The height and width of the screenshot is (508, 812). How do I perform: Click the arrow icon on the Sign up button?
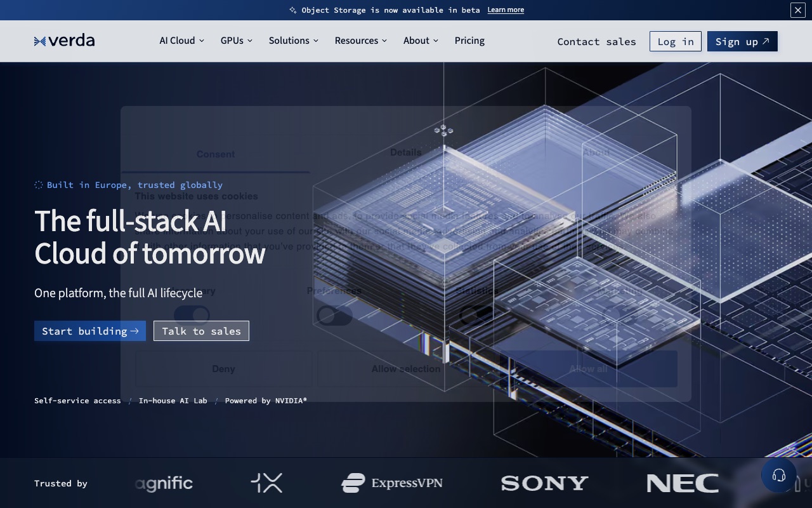(x=766, y=41)
